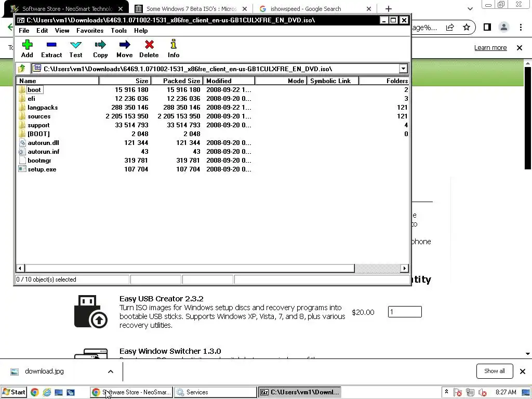Select the sources folder icon
Image resolution: width=532 pixels, height=399 pixels.
click(x=22, y=116)
